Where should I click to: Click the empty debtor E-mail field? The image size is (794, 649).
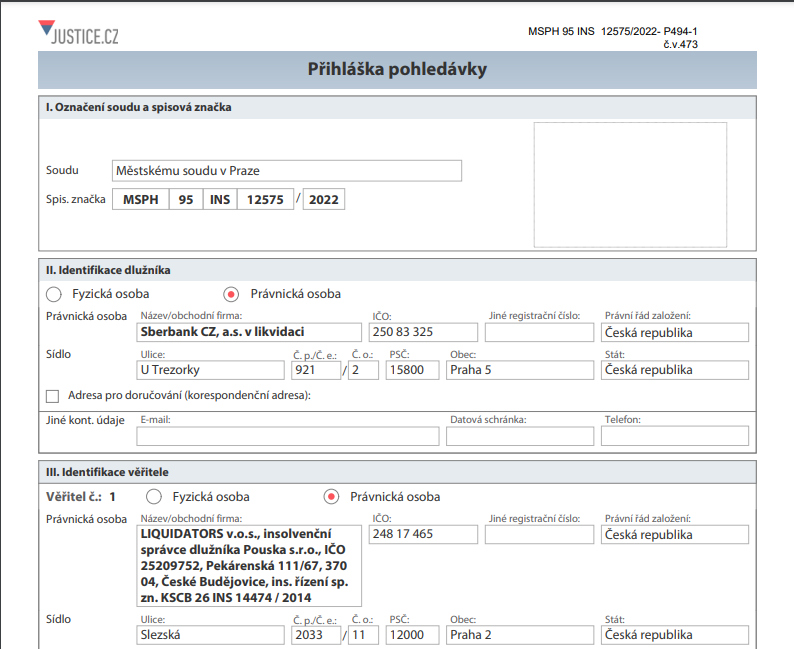[287, 436]
